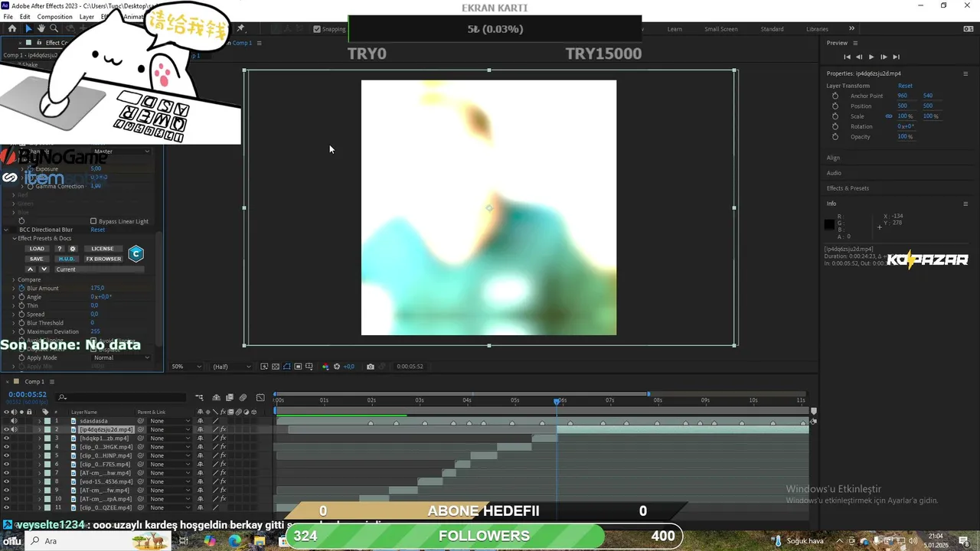Open the Layer menu
Viewport: 980px width, 551px height.
click(87, 17)
